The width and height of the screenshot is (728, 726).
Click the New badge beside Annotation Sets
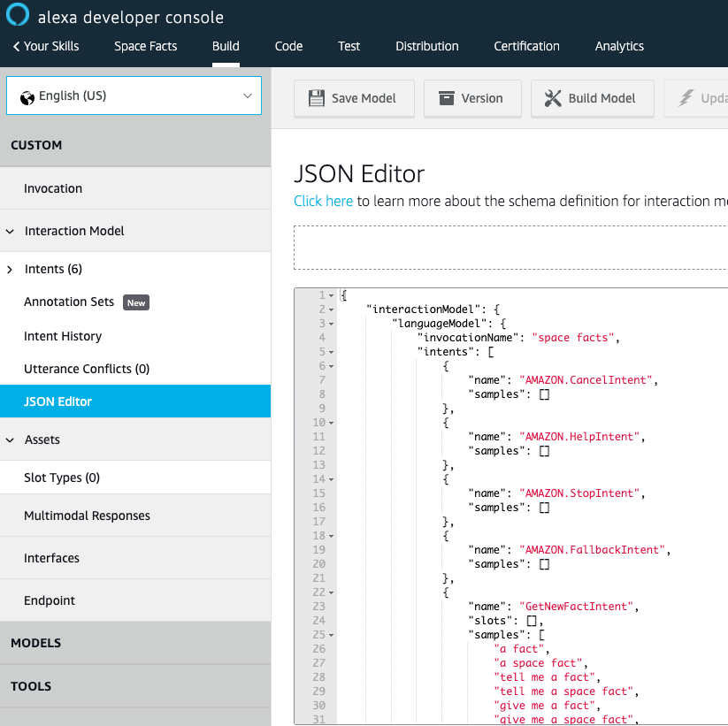pos(135,302)
